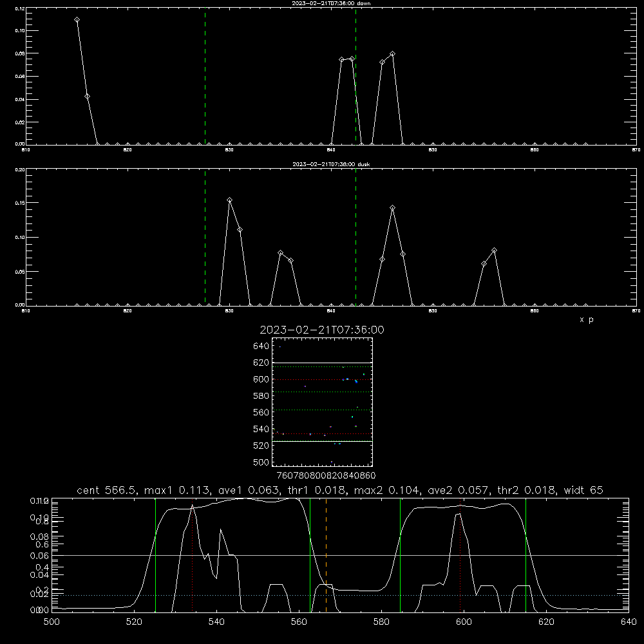Click the '520' x-axis label of bottom plot

(x=134, y=622)
